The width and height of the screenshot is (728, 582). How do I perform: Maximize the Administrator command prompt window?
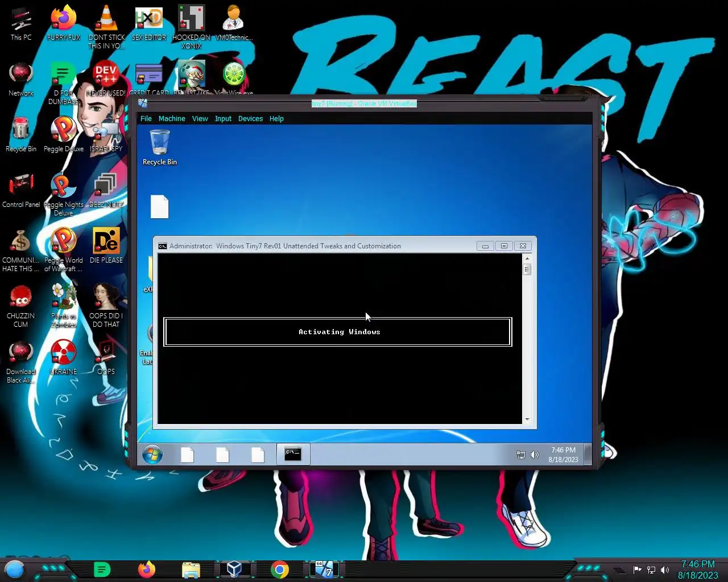pyautogui.click(x=504, y=246)
